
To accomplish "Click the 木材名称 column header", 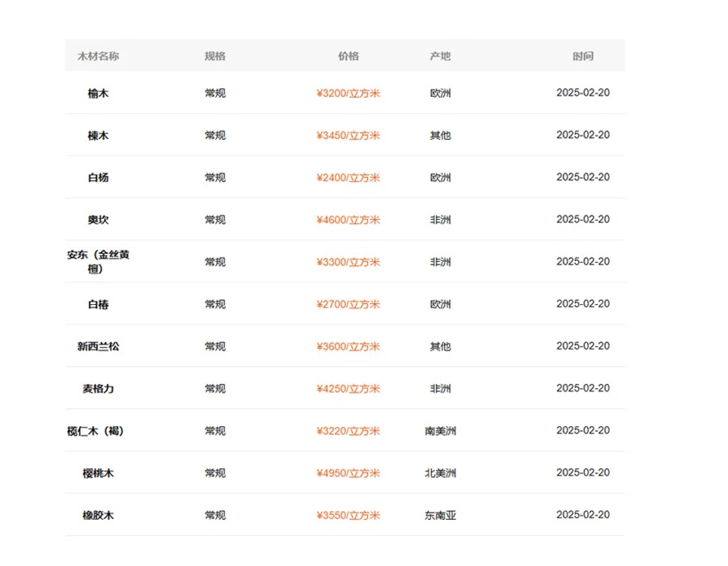I will (98, 56).
